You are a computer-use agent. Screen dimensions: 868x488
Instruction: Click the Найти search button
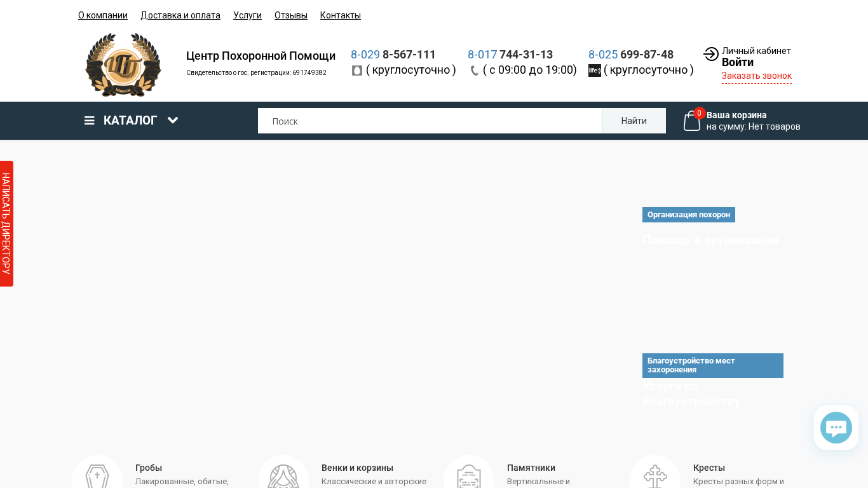click(634, 121)
